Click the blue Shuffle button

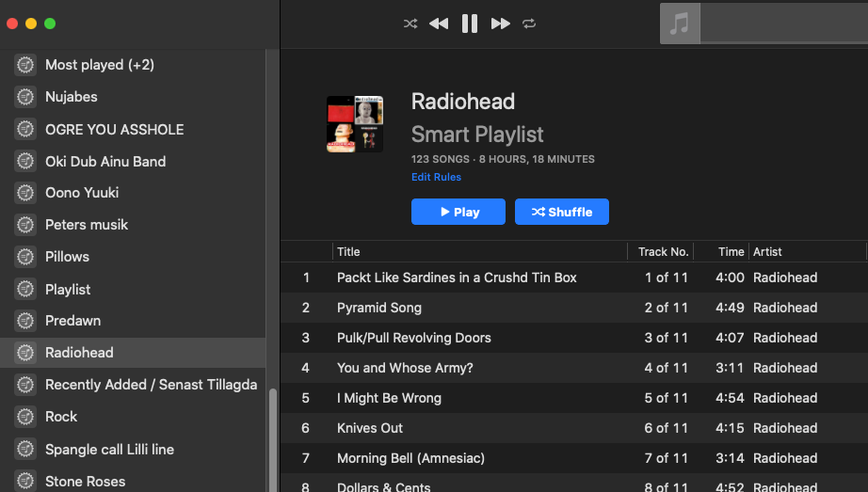tap(562, 212)
